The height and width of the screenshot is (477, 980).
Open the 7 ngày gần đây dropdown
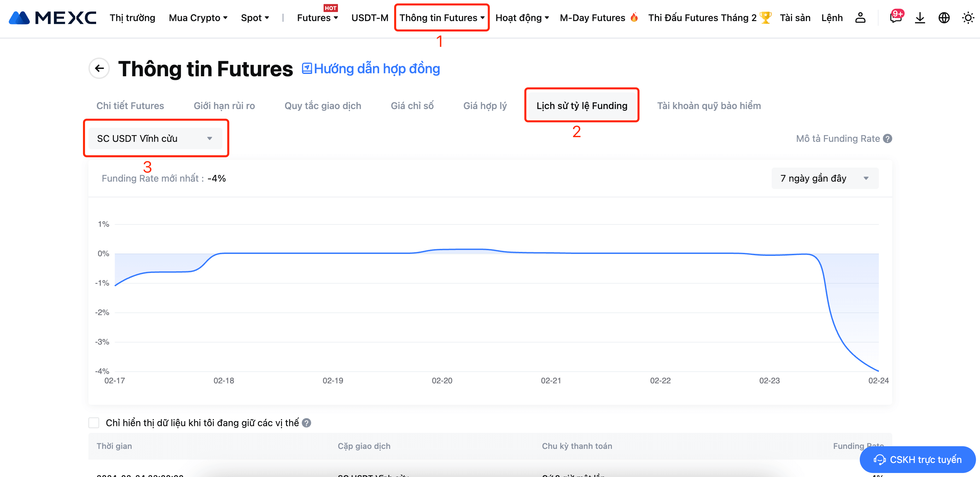[x=824, y=178]
